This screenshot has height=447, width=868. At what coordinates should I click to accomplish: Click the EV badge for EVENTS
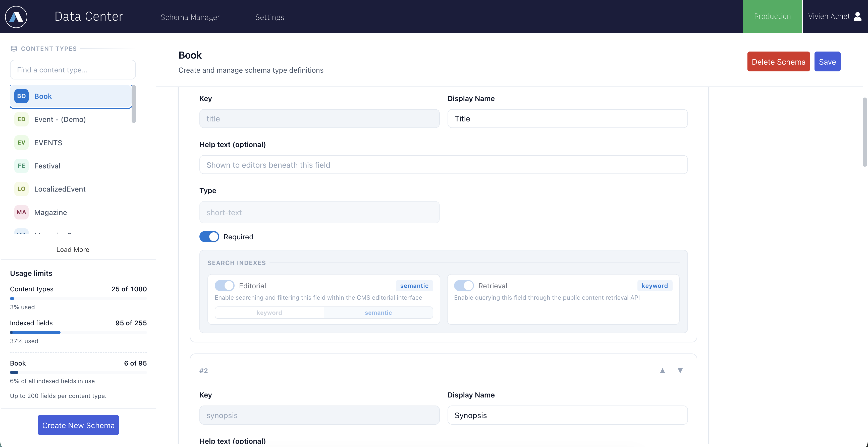click(21, 143)
